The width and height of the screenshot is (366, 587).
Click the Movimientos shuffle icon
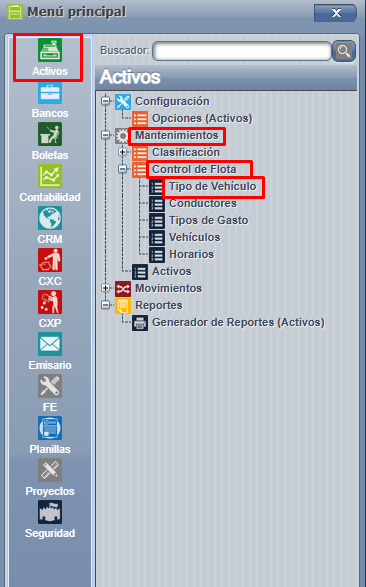[x=123, y=289]
